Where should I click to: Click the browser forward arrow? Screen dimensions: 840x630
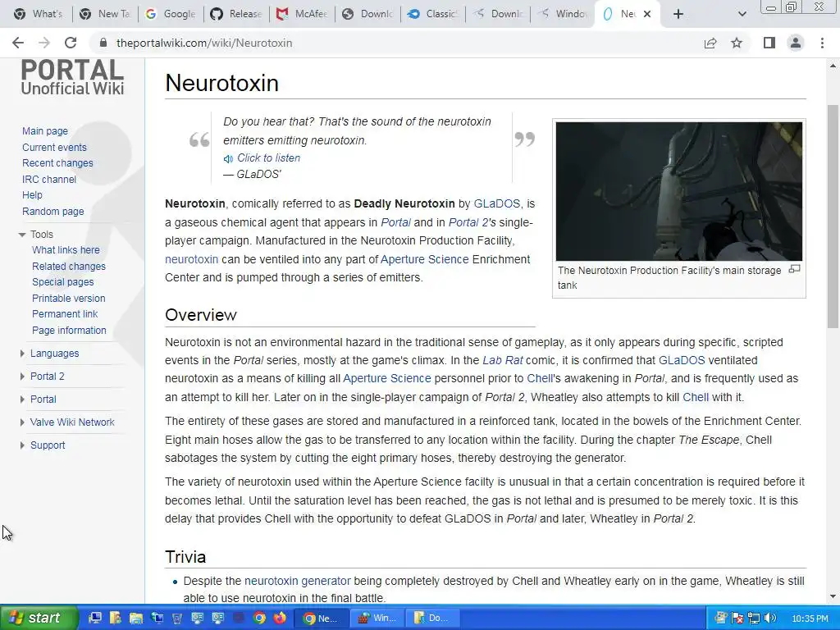pyautogui.click(x=44, y=43)
